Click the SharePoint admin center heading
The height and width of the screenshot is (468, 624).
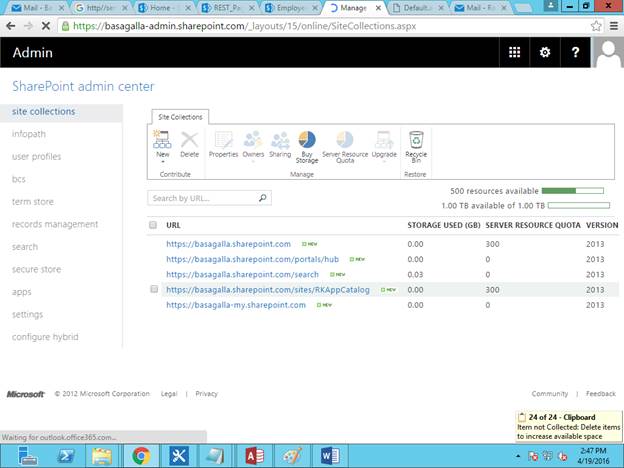[83, 86]
